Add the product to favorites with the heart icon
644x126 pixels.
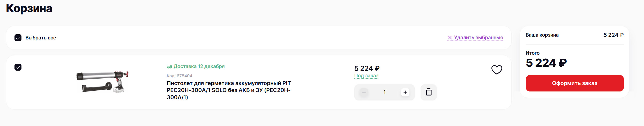tap(497, 70)
